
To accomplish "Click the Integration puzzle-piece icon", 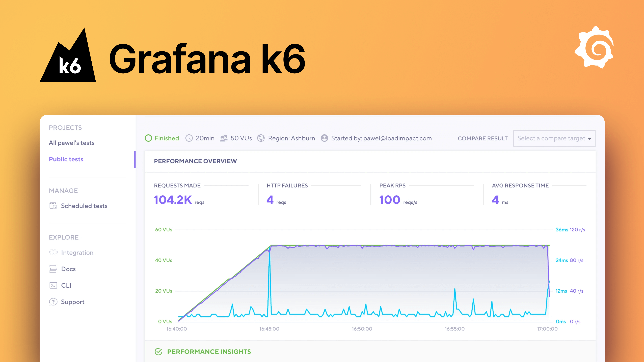I will tap(53, 252).
